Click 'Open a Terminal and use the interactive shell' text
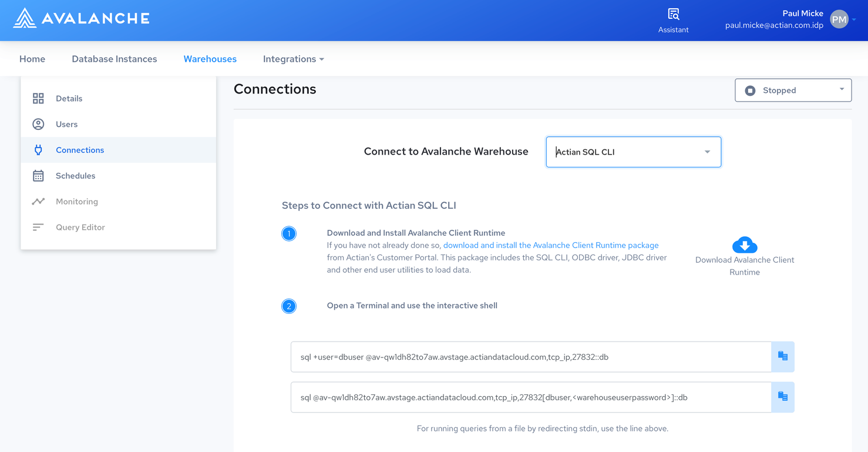Viewport: 868px width, 452px height. [412, 306]
